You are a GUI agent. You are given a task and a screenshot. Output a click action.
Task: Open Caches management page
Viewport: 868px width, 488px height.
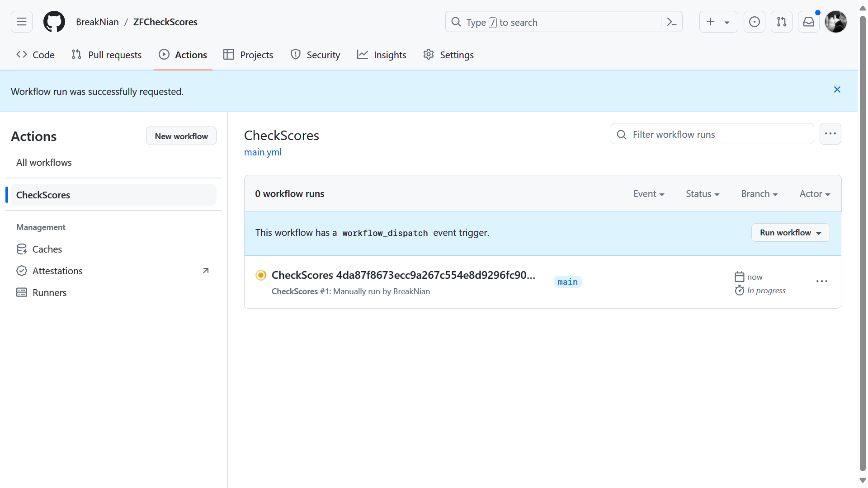click(x=113, y=249)
